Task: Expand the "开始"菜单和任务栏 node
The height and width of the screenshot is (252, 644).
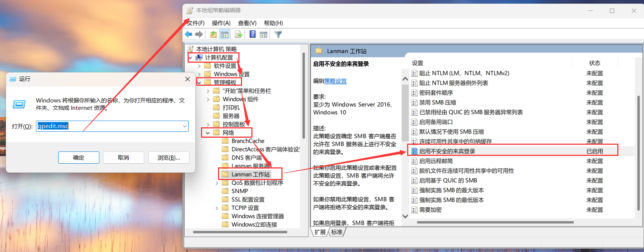Action: pos(208,91)
